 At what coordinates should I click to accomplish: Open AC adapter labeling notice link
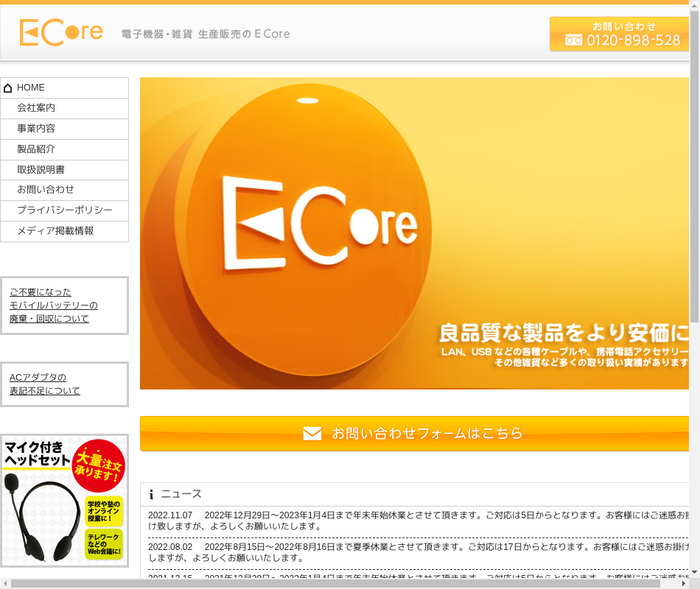pyautogui.click(x=44, y=384)
